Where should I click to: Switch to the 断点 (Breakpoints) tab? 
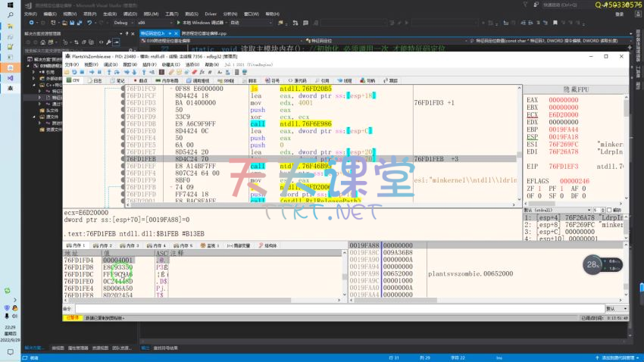pyautogui.click(x=139, y=80)
